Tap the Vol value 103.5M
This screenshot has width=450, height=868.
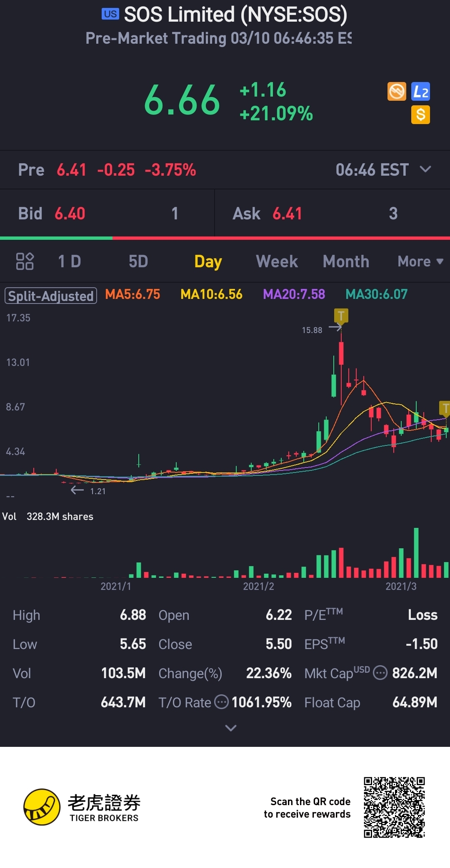[x=123, y=673]
